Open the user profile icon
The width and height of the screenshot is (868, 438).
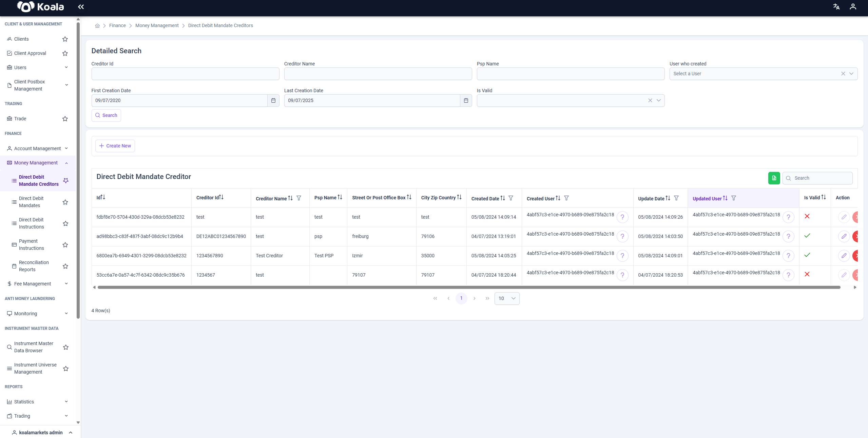[x=853, y=7]
